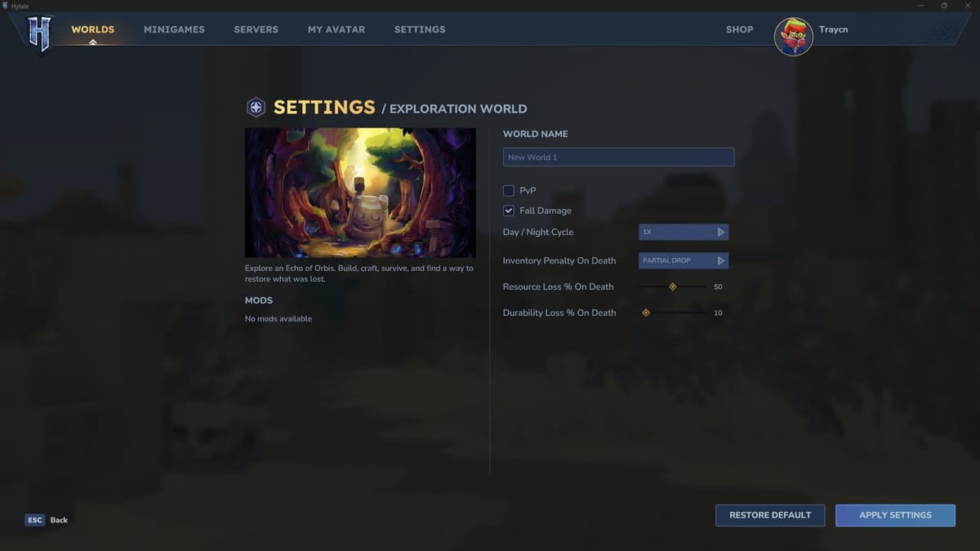This screenshot has width=980, height=551.
Task: Open the Traycn player avatar portrait
Action: tap(793, 37)
